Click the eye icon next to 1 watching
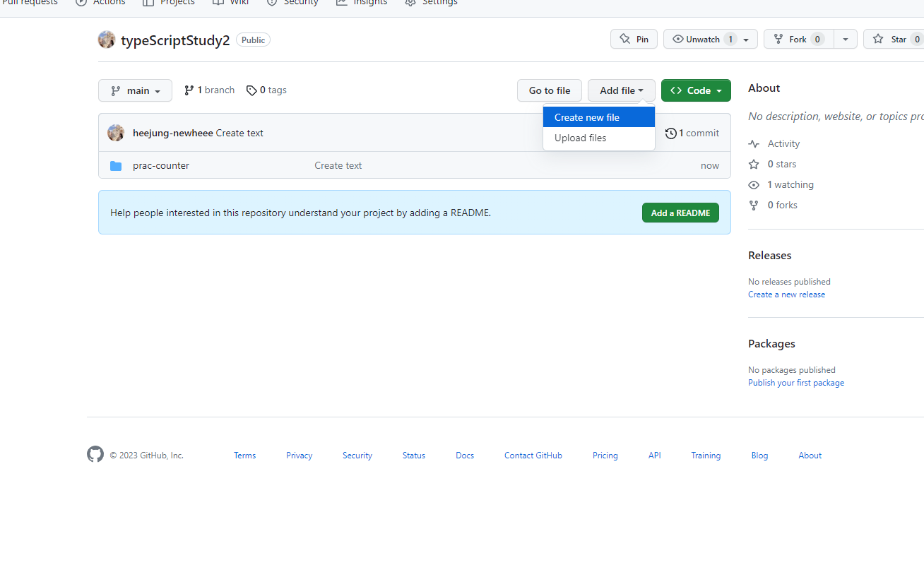The height and width of the screenshot is (577, 924). (x=754, y=184)
